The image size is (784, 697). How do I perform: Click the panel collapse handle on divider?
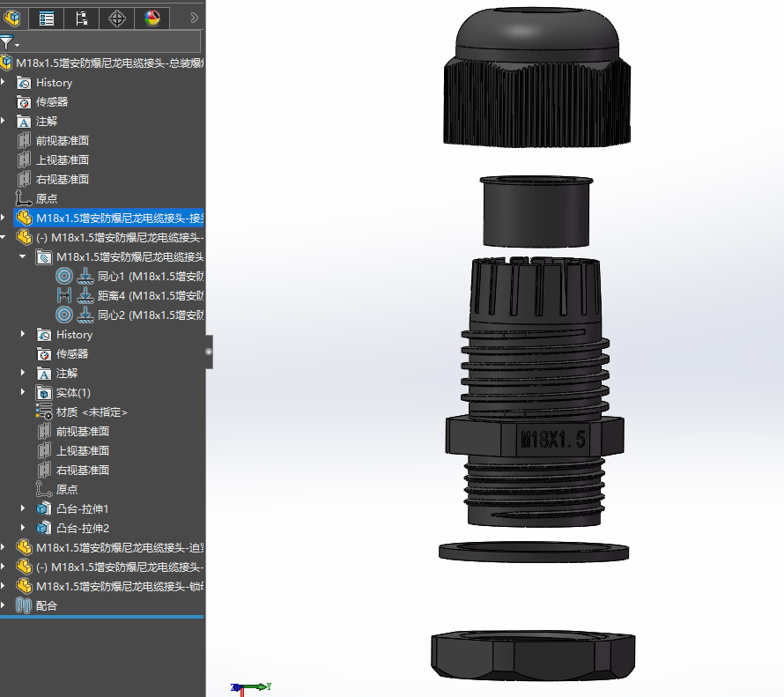pyautogui.click(x=209, y=352)
